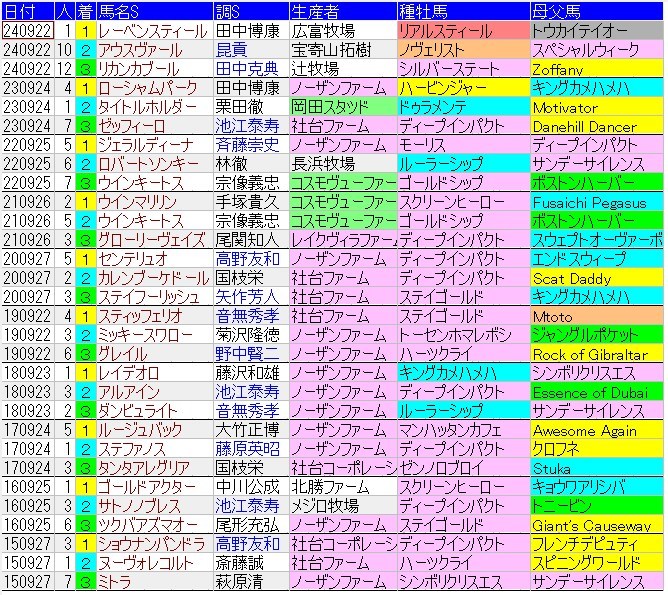Select damsire Mtoto
The width and height of the screenshot is (668, 595).
(597, 316)
